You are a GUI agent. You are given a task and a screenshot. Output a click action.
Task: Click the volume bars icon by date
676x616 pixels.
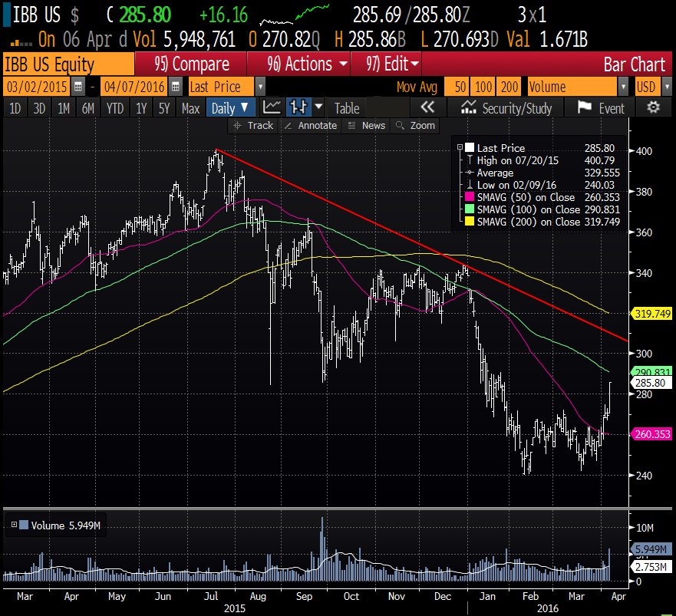tap(21, 41)
